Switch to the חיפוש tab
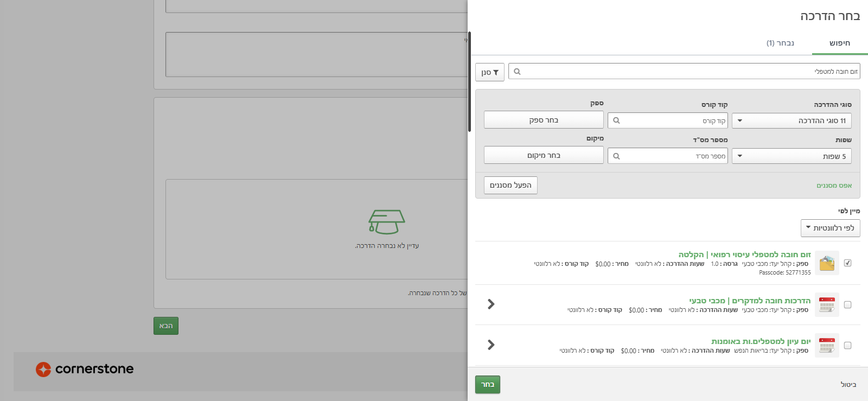868x401 pixels. tap(839, 43)
